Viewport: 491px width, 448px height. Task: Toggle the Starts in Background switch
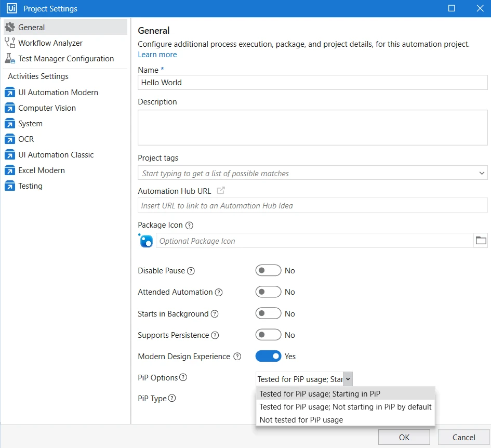(268, 313)
